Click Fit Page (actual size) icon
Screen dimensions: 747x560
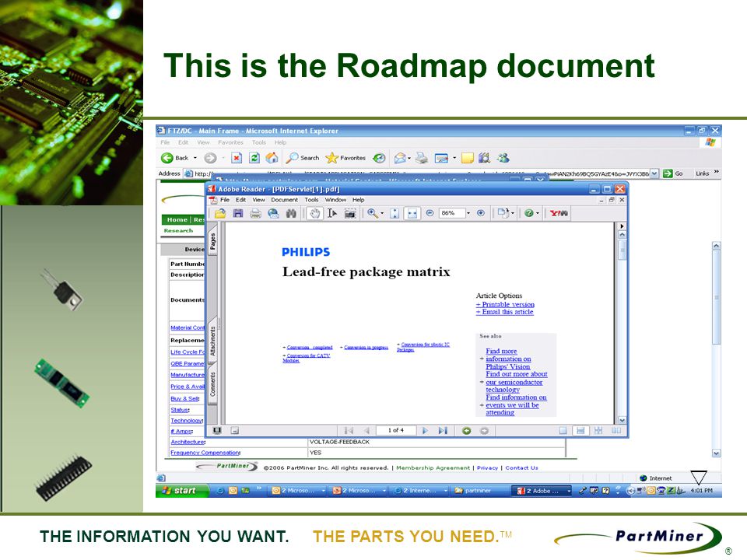coord(395,213)
